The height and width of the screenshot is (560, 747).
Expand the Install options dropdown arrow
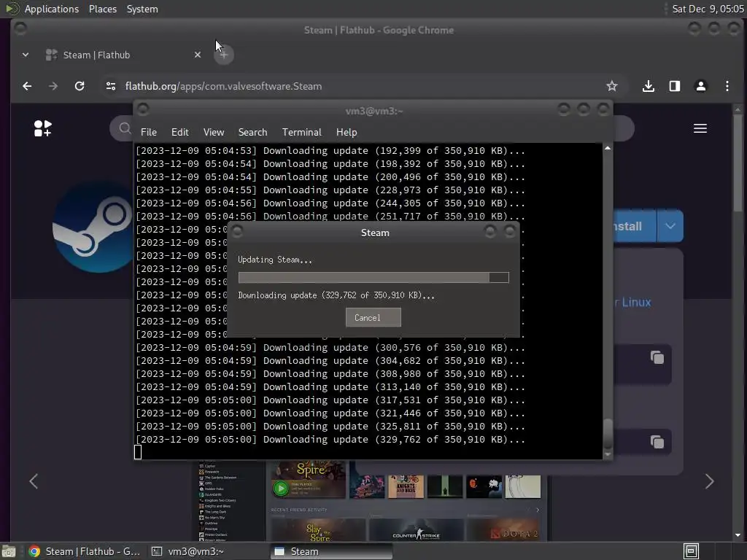670,226
